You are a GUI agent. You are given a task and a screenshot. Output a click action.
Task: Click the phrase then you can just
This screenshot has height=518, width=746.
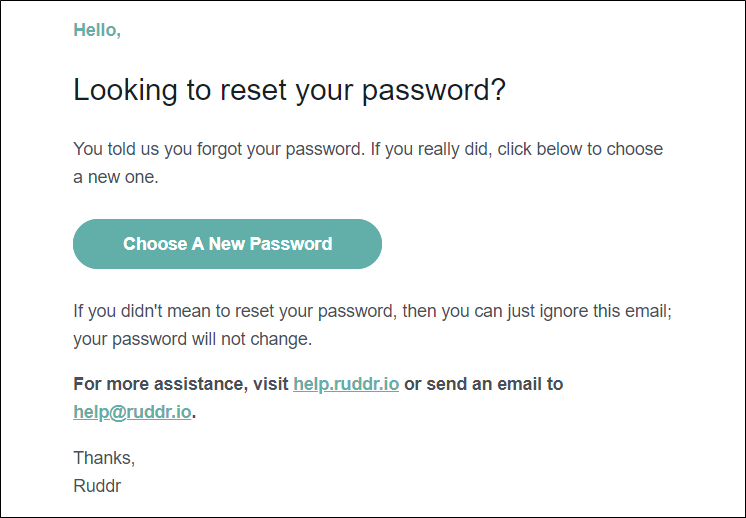pos(467,311)
